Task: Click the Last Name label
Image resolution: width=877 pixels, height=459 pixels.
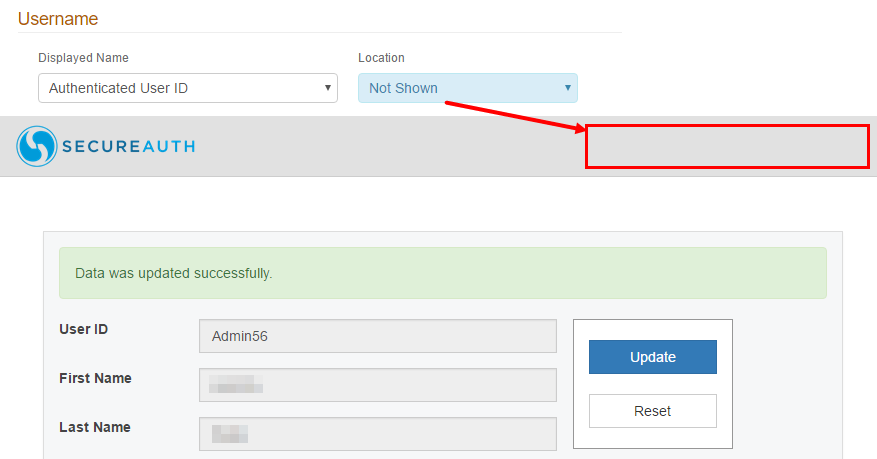Action: [95, 427]
